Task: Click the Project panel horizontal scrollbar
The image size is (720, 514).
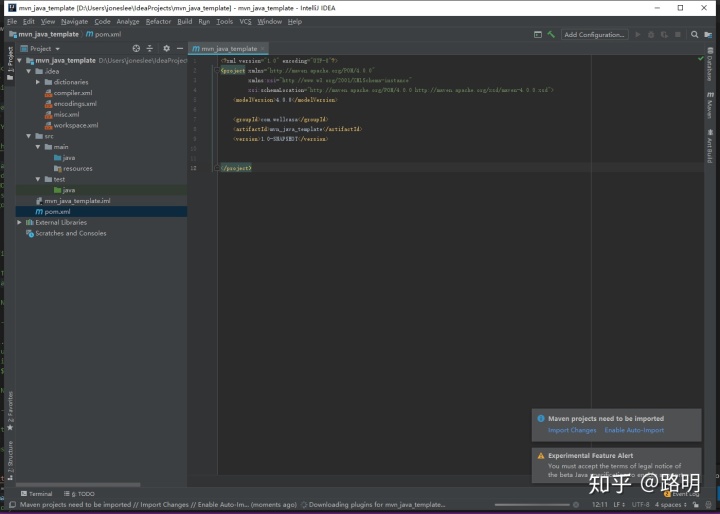Action: 78,484
